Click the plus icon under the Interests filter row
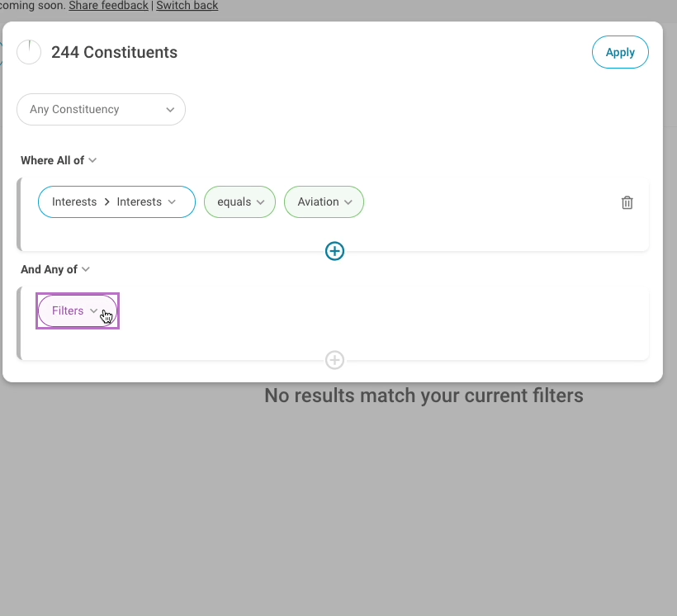The height and width of the screenshot is (616, 677). tap(334, 251)
